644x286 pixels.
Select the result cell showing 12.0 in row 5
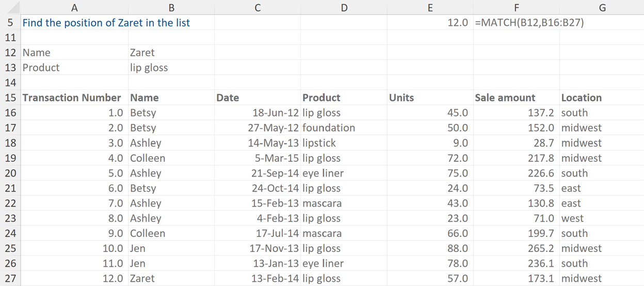430,23
